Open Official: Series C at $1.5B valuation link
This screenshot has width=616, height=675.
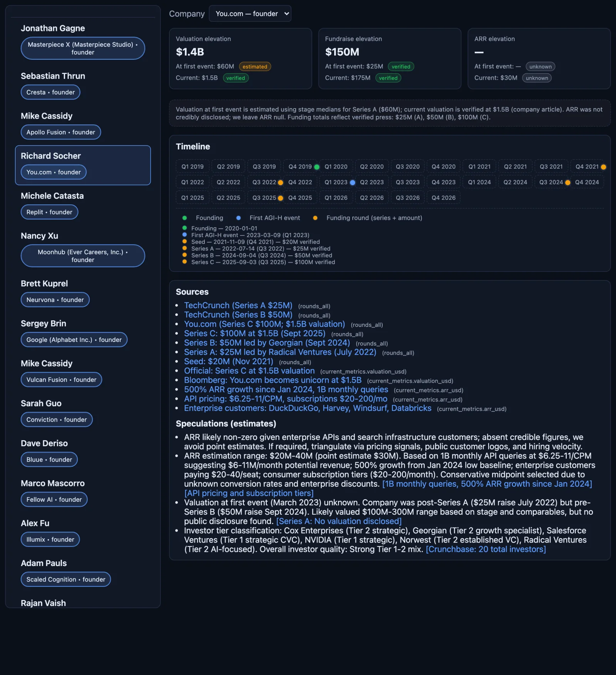tap(249, 371)
